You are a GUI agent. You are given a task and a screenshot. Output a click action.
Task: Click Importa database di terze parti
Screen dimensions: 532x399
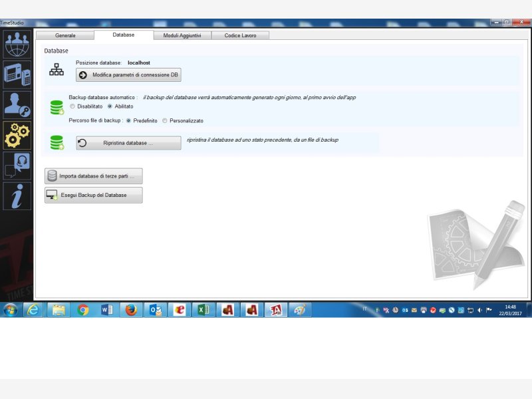tap(93, 176)
